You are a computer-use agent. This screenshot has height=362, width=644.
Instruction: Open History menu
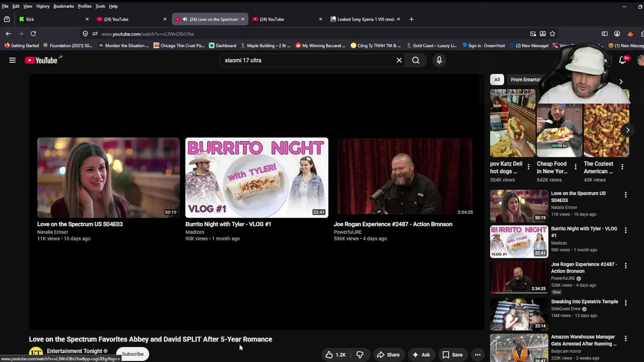[43, 6]
